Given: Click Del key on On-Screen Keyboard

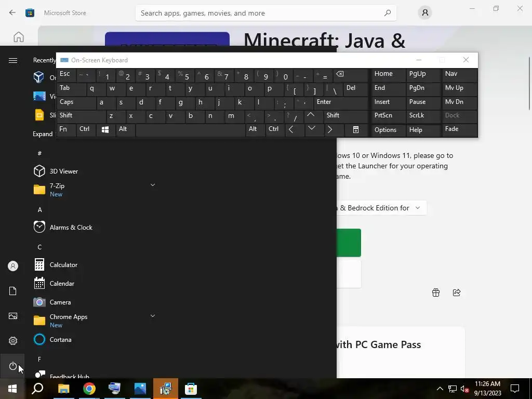Looking at the screenshot, I should point(355,88).
